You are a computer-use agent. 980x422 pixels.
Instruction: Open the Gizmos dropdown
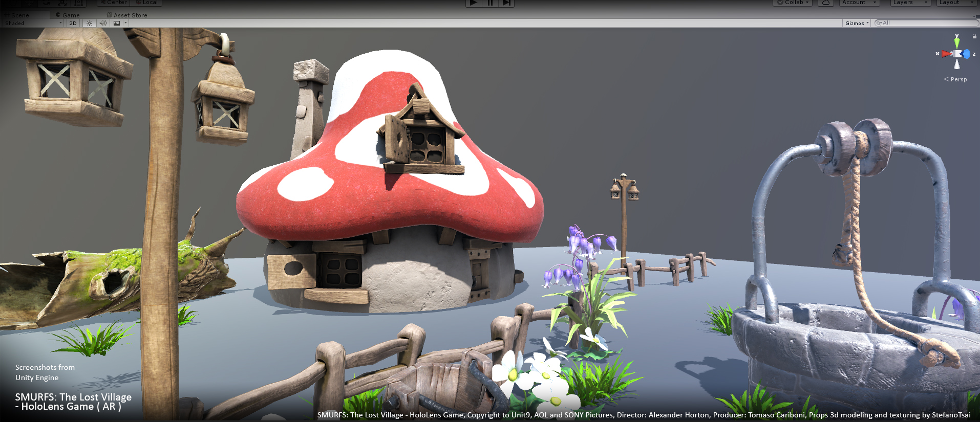857,23
